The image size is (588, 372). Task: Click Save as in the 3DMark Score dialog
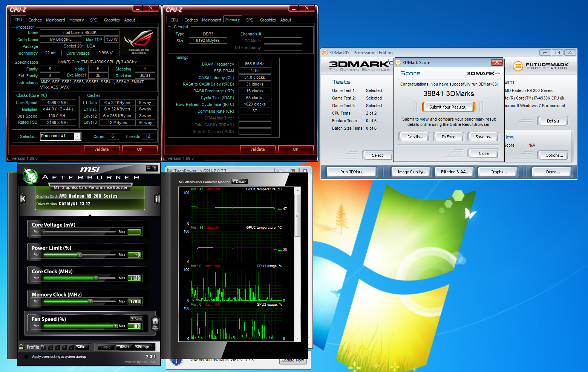484,137
